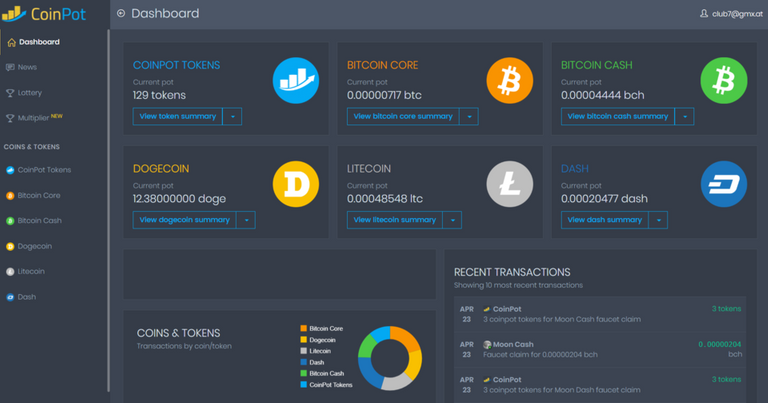Click '129 tokens' balance text

[159, 95]
